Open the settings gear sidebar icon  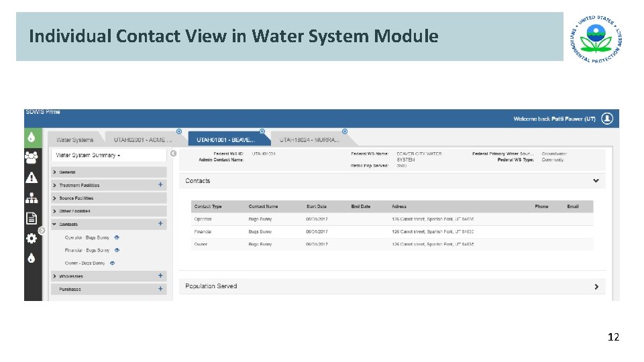click(32, 238)
